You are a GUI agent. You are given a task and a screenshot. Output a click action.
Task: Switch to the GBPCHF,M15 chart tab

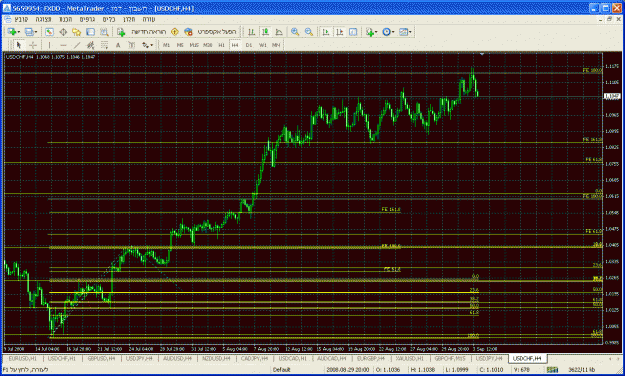(x=450, y=358)
